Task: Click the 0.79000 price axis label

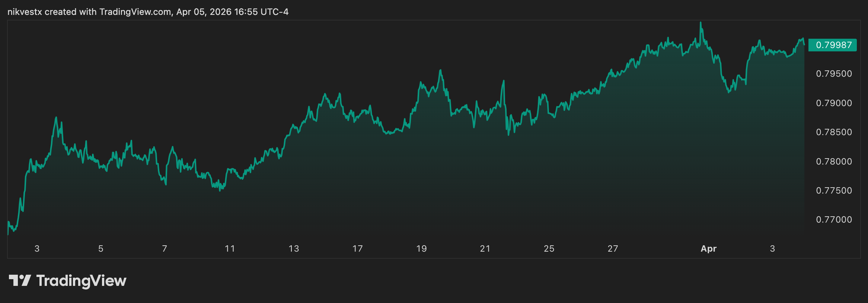Action: (x=834, y=103)
